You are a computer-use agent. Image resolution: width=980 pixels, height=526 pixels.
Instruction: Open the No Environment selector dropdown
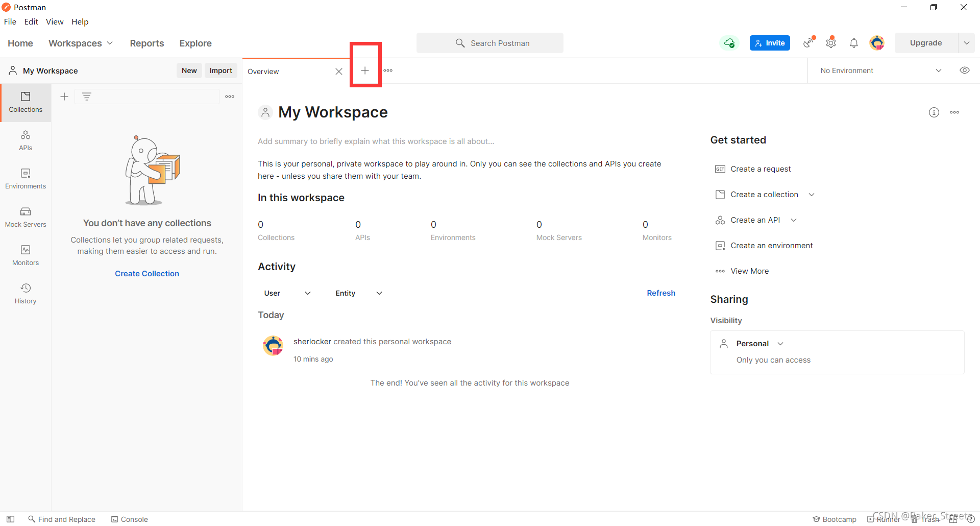click(881, 70)
